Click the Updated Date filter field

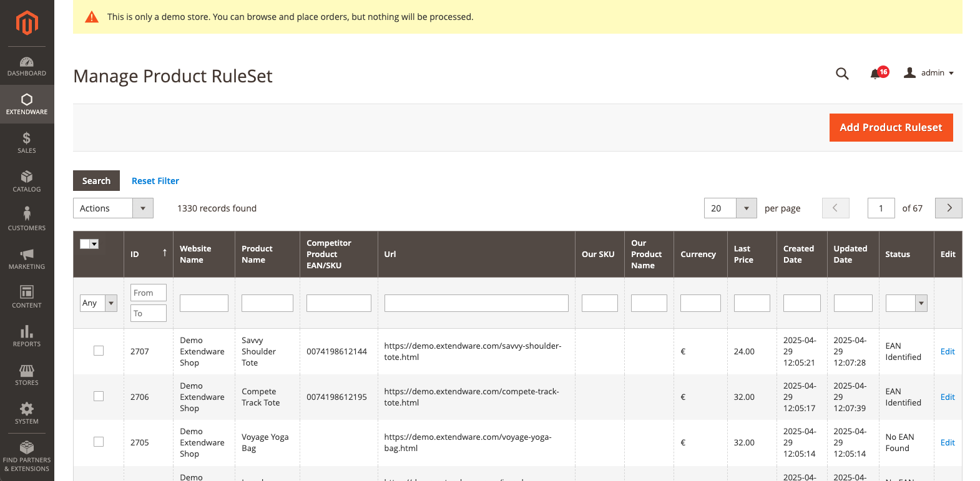click(853, 303)
